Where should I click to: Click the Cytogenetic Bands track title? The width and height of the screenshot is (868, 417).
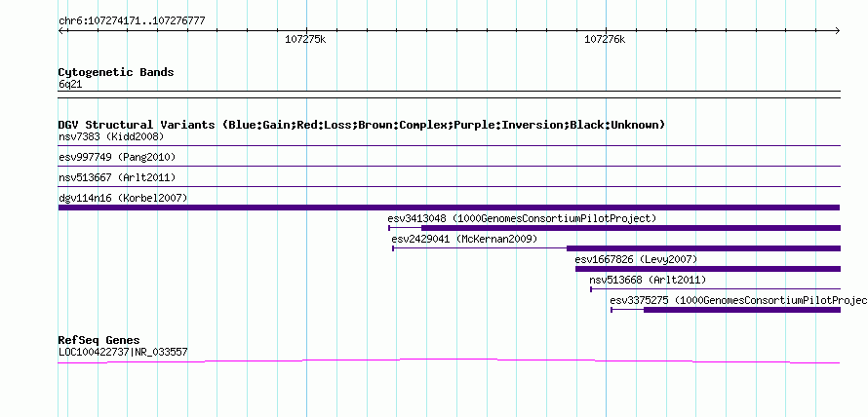pos(116,72)
